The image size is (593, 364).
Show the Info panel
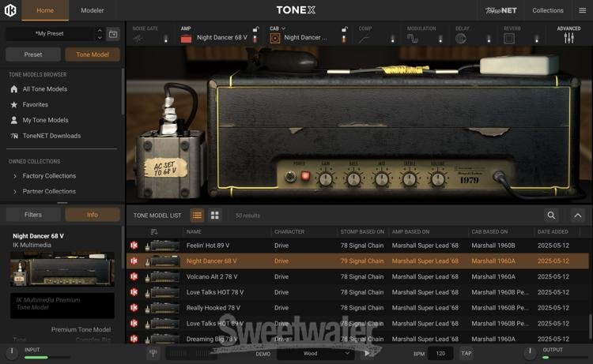(93, 215)
